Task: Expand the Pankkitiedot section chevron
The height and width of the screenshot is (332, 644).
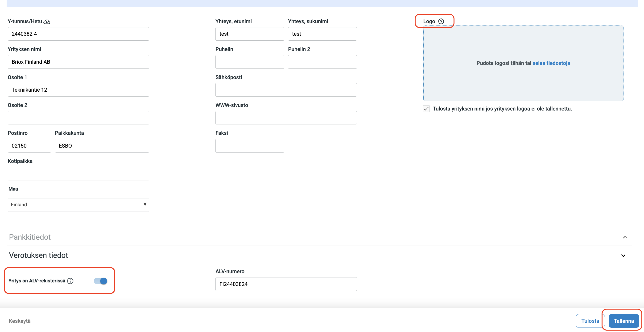Action: [625, 237]
